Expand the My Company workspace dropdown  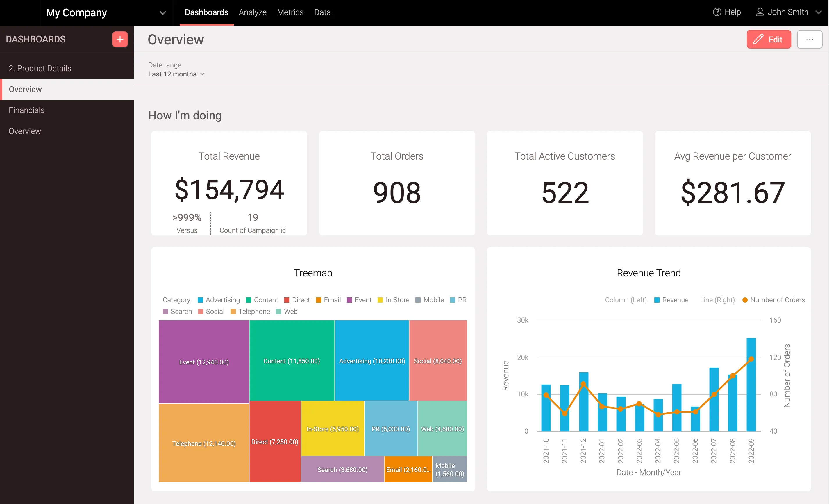[x=162, y=13]
